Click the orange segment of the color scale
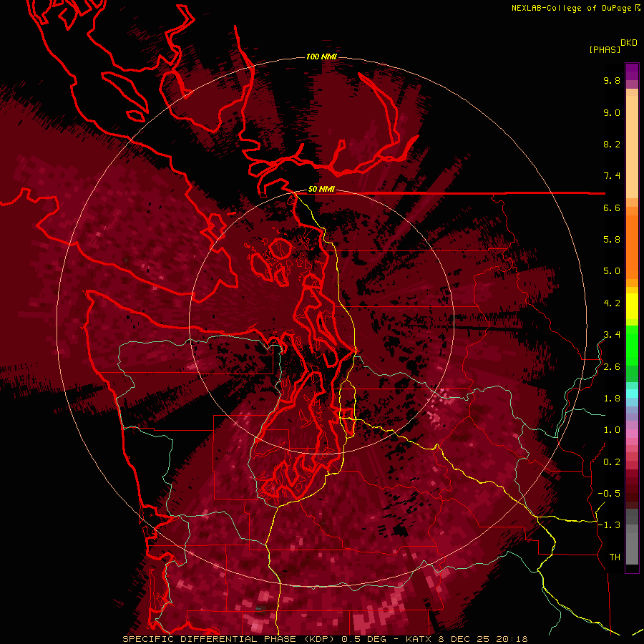 point(632,246)
